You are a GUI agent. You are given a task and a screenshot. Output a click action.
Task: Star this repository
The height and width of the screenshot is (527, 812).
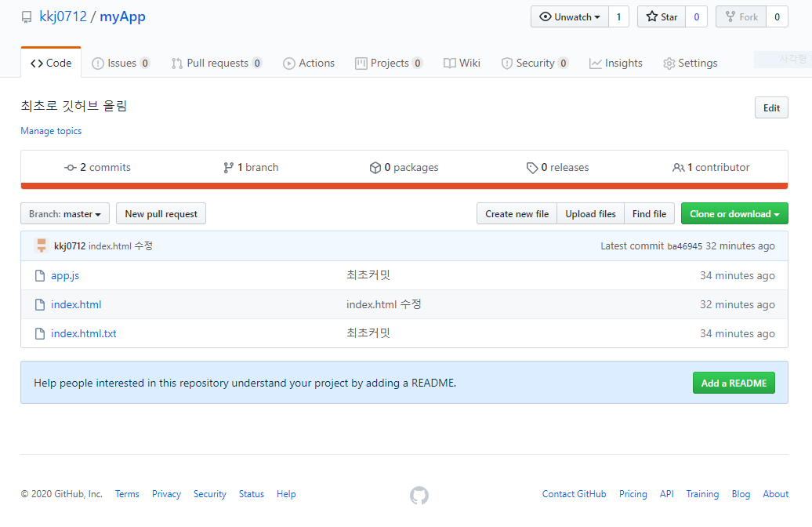click(x=662, y=16)
